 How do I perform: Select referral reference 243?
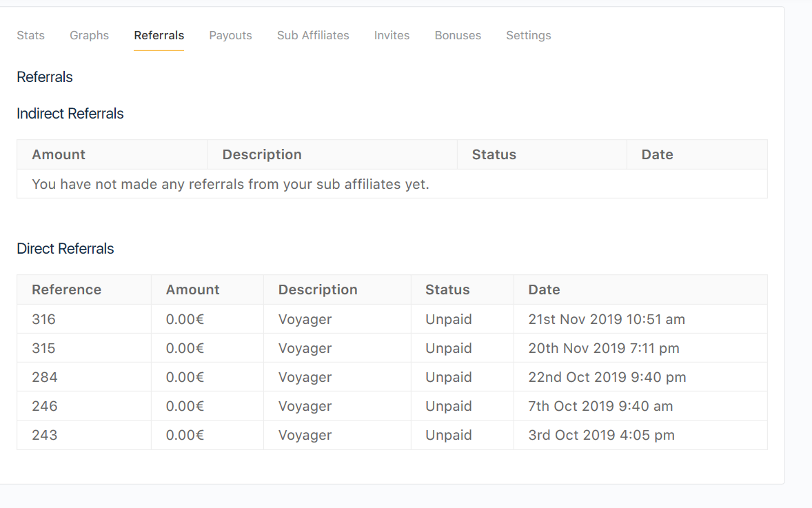pos(45,435)
